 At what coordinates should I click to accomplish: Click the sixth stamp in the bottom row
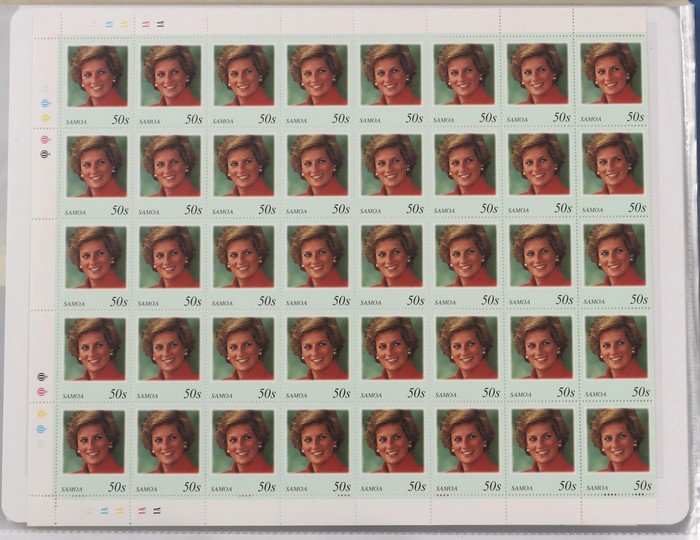pyautogui.click(x=467, y=448)
